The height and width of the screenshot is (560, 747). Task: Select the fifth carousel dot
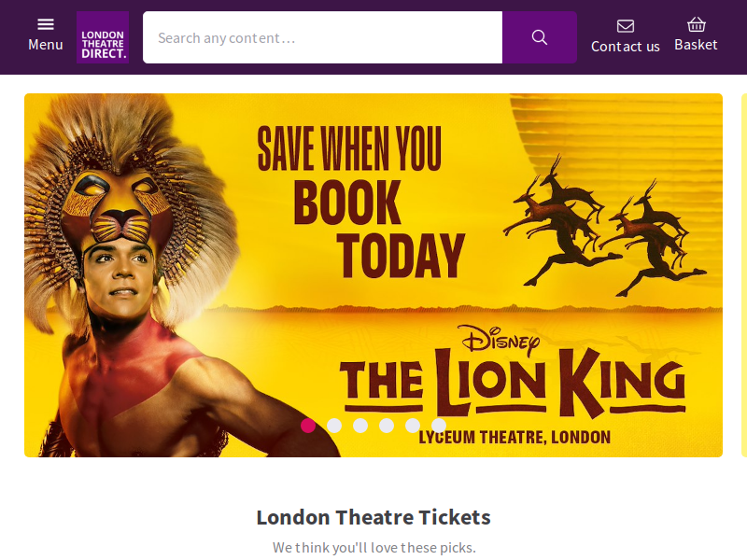pyautogui.click(x=413, y=426)
